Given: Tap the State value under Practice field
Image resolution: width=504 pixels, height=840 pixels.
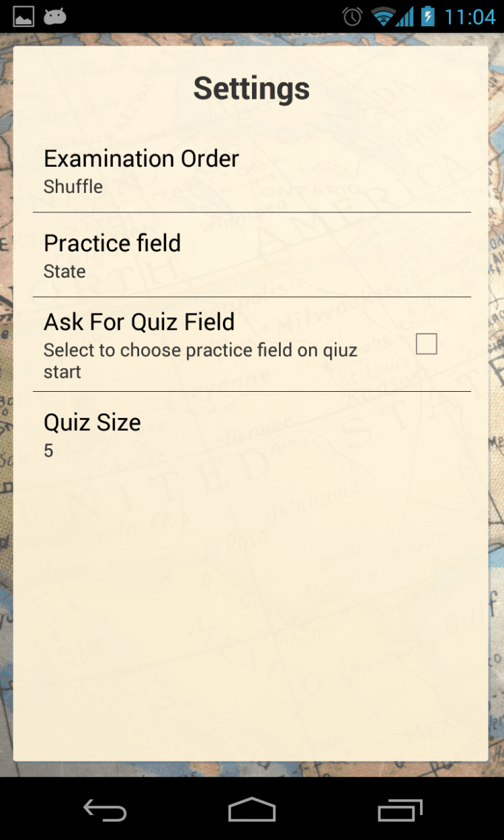Looking at the screenshot, I should (65, 271).
